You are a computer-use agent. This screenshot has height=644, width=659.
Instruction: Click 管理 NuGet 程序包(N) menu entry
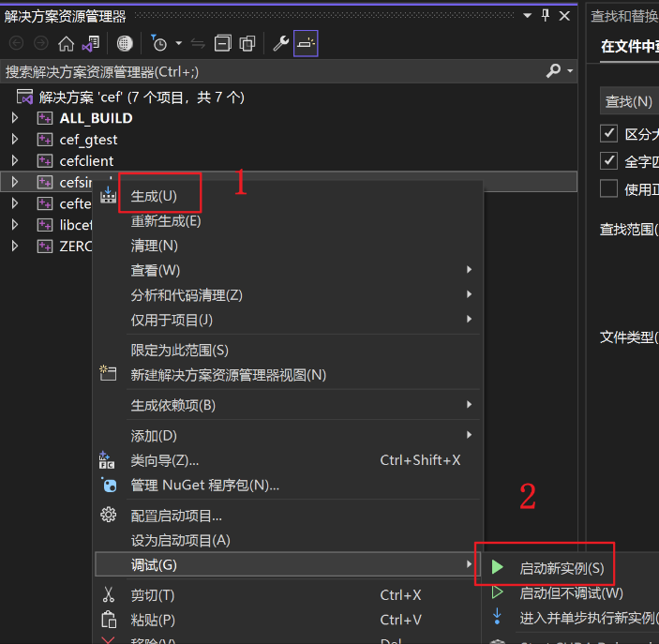(204, 486)
